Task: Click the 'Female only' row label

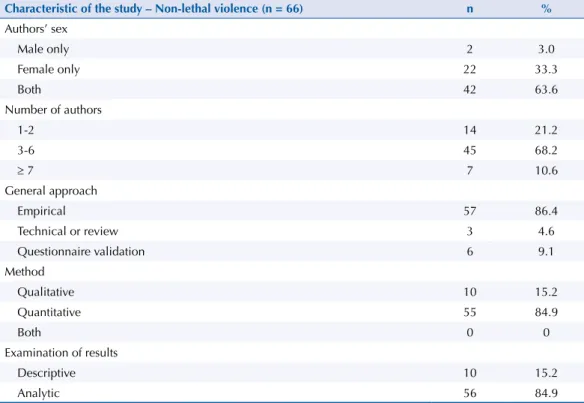Action: point(48,69)
